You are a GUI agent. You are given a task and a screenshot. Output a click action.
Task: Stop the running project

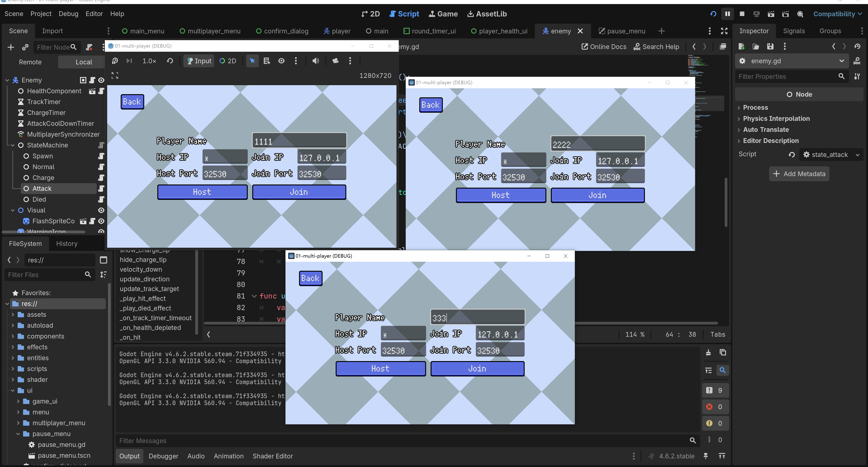pyautogui.click(x=742, y=14)
